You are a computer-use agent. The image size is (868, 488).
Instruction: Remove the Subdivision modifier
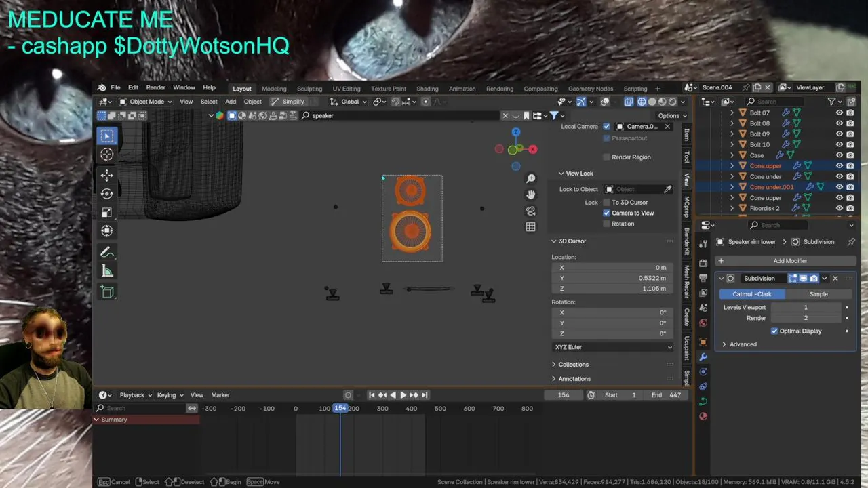pyautogui.click(x=835, y=279)
